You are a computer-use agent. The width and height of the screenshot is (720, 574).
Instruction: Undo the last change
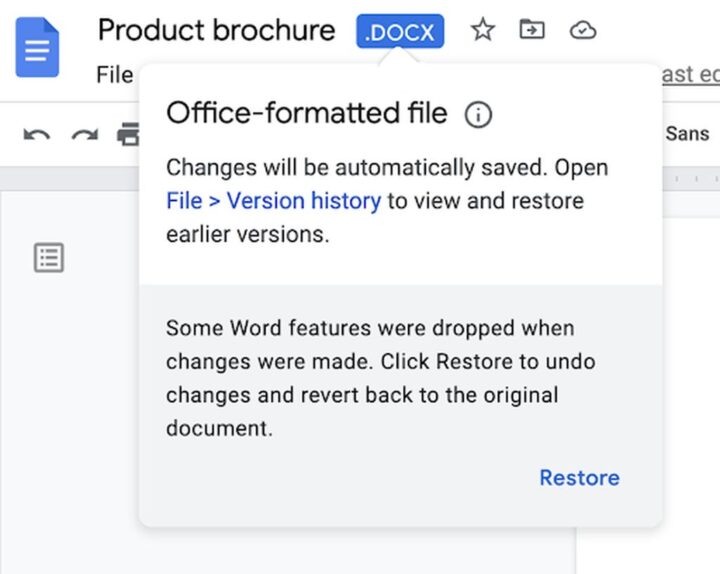pos(37,134)
